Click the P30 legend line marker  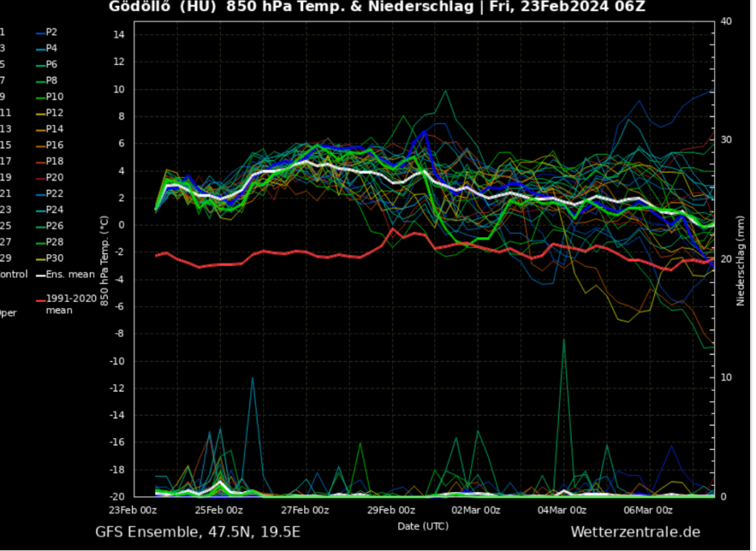pos(40,259)
